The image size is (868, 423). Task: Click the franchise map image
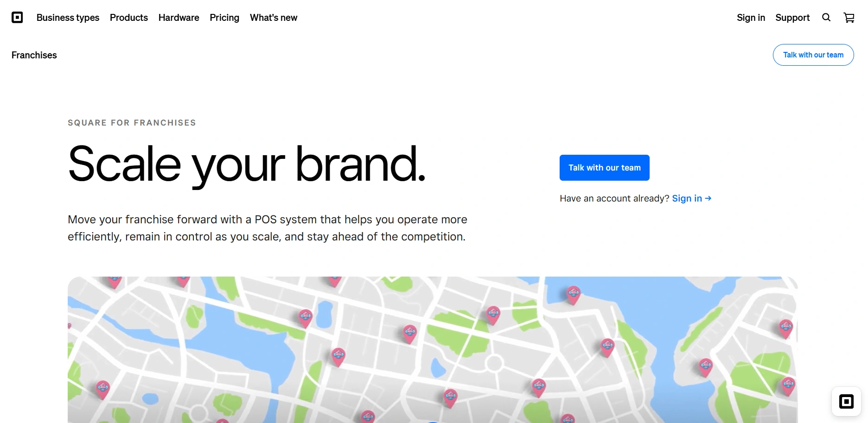pos(433,350)
